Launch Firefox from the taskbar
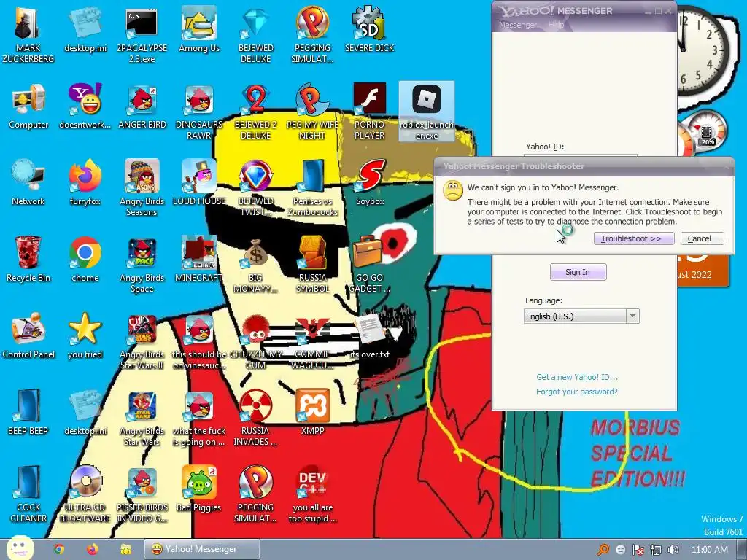 tap(93, 550)
